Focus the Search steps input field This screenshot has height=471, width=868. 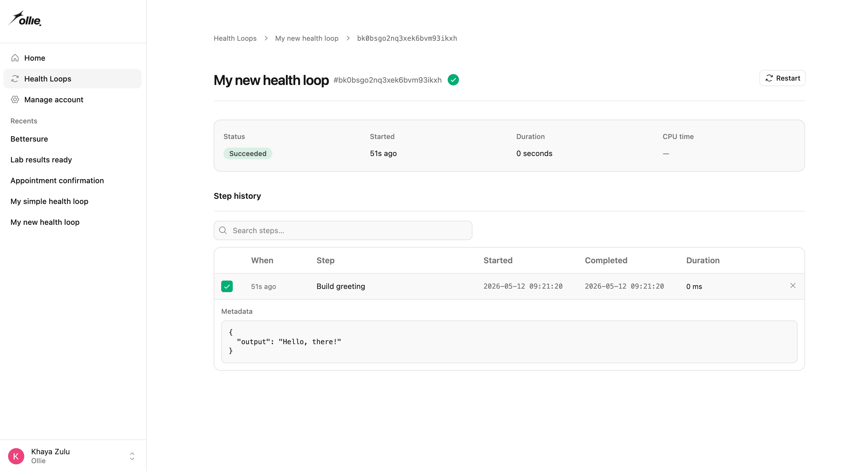(x=343, y=231)
